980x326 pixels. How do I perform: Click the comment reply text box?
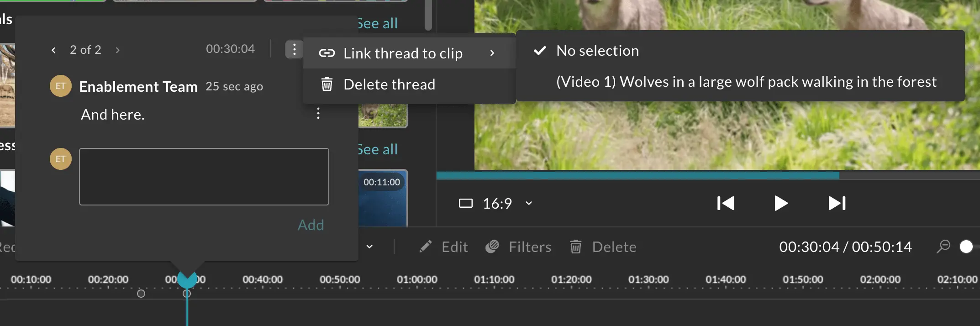click(204, 176)
